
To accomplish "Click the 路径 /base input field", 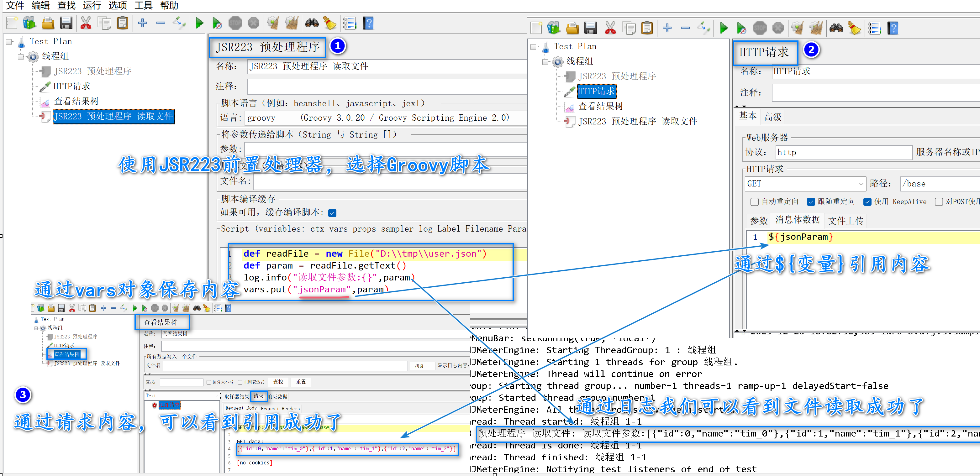I will (x=940, y=184).
